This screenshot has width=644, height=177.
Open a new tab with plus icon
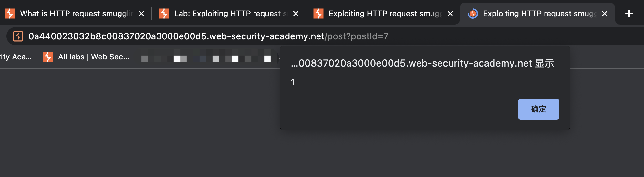(629, 14)
